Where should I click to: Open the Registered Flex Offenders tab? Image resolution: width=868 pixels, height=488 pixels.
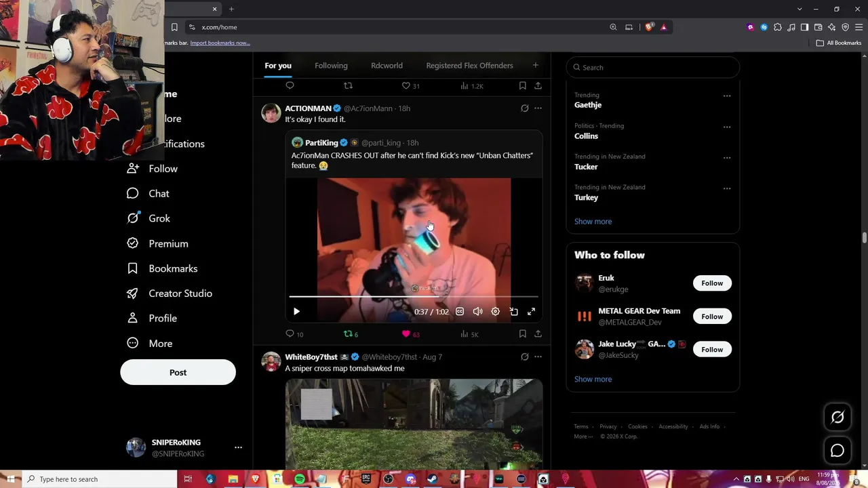tap(469, 66)
